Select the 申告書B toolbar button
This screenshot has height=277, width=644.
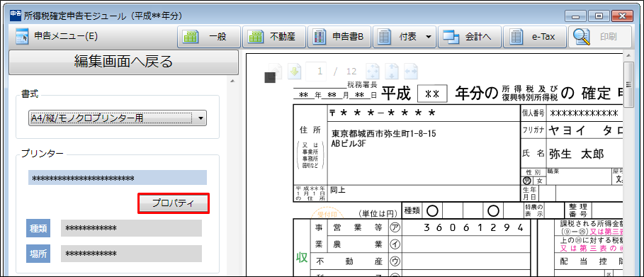pos(339,37)
